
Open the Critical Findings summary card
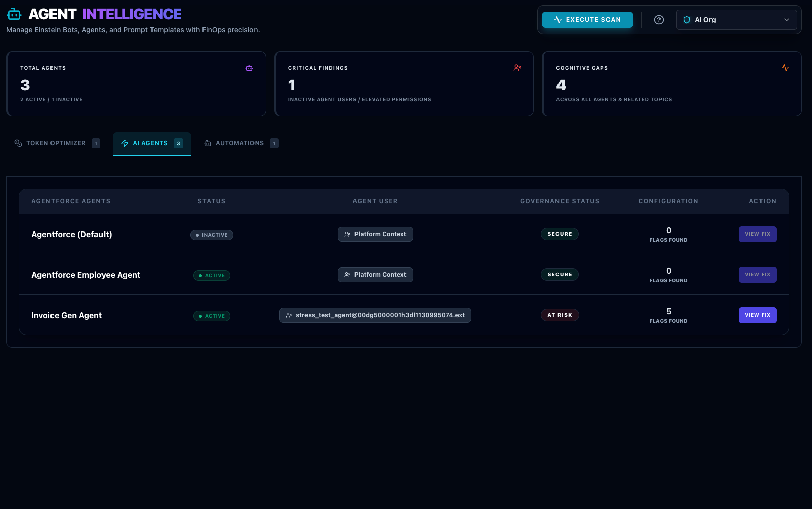(x=404, y=83)
